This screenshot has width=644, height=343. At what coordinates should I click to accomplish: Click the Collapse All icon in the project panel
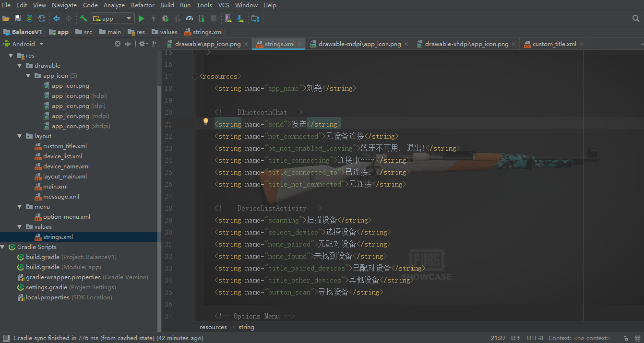(x=128, y=44)
